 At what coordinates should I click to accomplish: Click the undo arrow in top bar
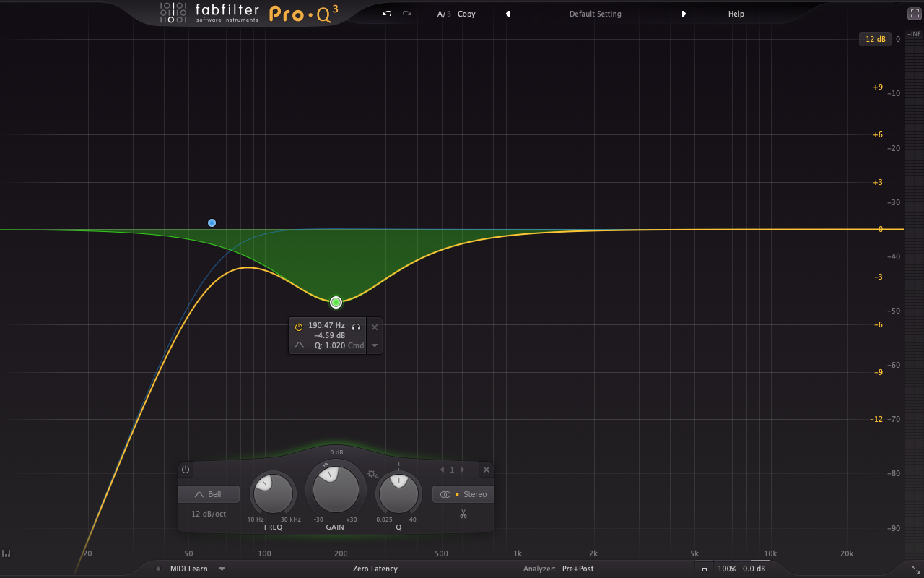pyautogui.click(x=387, y=14)
